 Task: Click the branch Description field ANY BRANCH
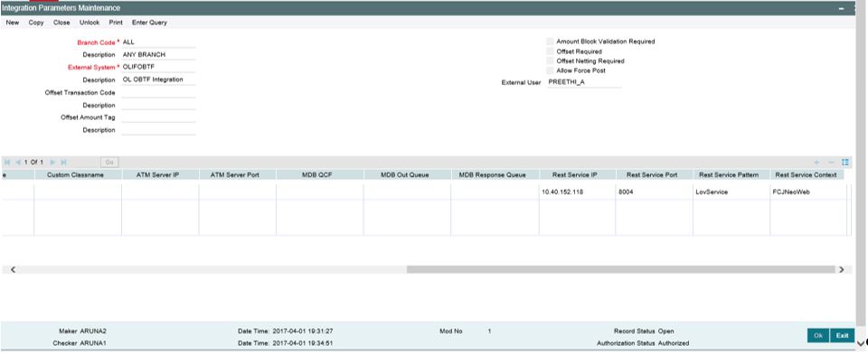158,55
